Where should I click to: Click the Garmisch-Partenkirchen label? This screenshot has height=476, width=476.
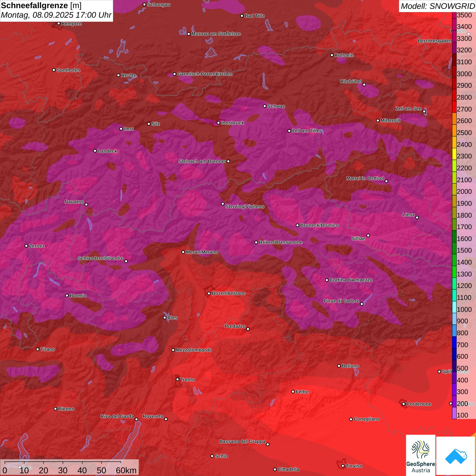205,74
